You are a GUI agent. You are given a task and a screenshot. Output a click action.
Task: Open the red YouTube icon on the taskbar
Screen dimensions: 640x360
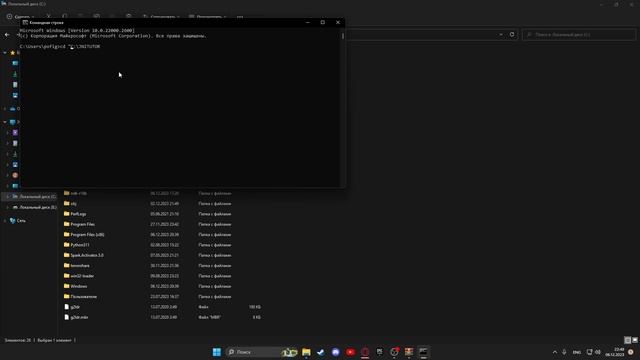(350, 352)
